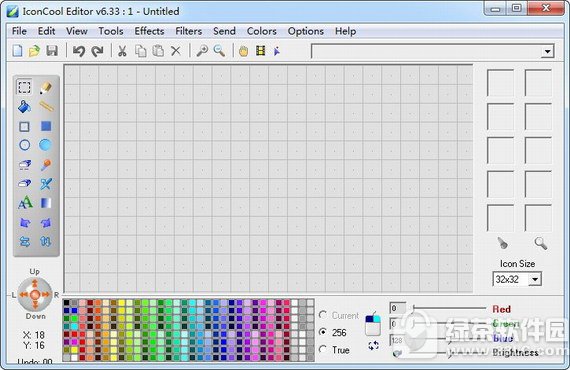Viewport: 570px width, 370px height.
Task: Select the True color radio button
Action: [322, 349]
